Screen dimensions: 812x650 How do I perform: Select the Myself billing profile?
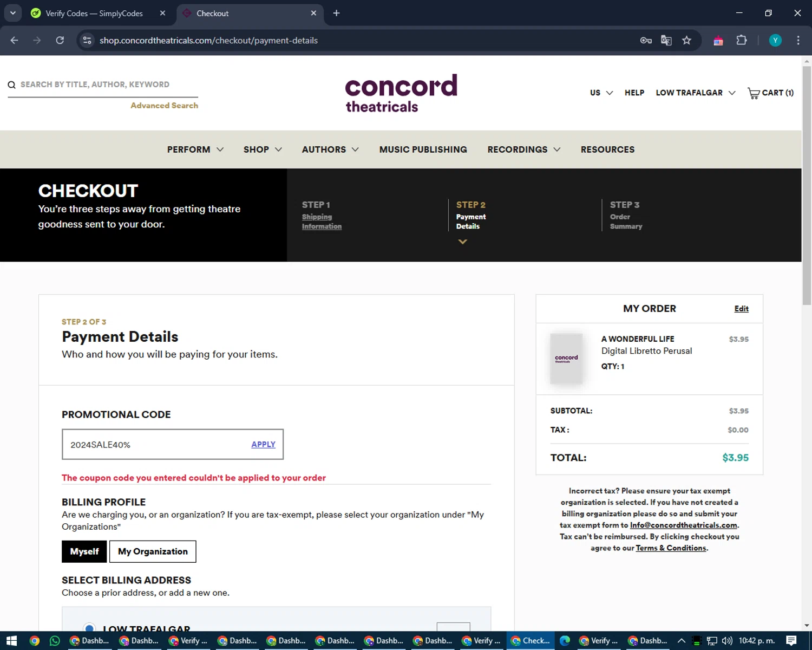[x=84, y=551]
